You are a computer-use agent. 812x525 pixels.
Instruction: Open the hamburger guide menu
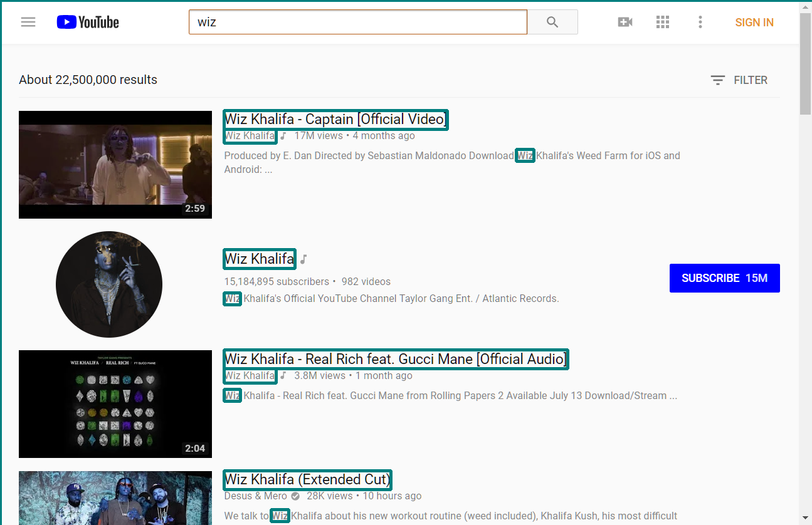coord(28,22)
